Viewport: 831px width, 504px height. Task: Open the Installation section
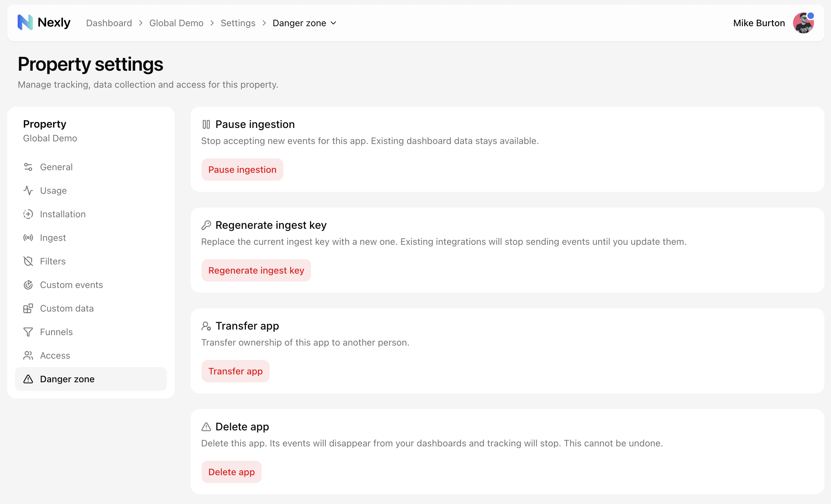click(91, 214)
